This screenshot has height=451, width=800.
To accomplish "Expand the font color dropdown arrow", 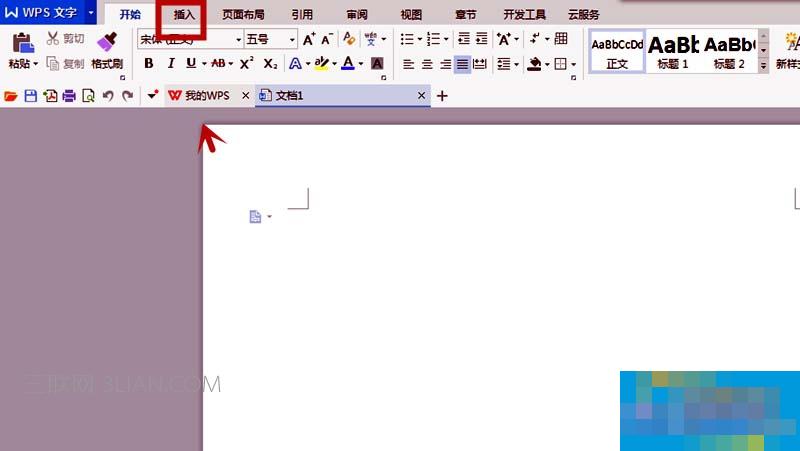I will coord(361,64).
